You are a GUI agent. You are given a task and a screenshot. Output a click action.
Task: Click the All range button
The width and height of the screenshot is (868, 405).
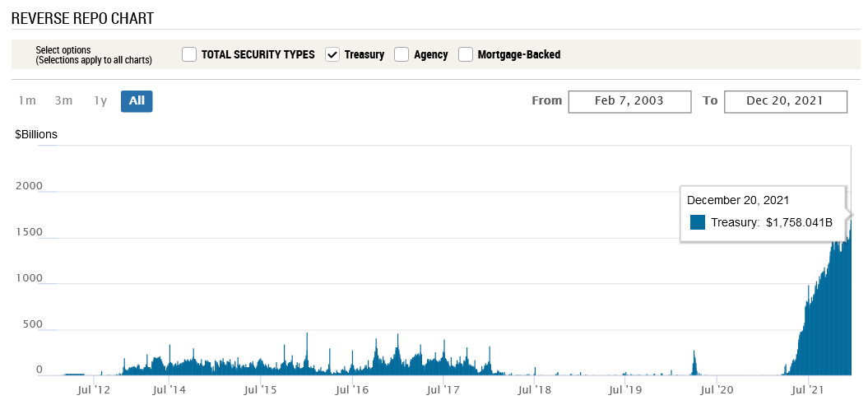click(137, 100)
